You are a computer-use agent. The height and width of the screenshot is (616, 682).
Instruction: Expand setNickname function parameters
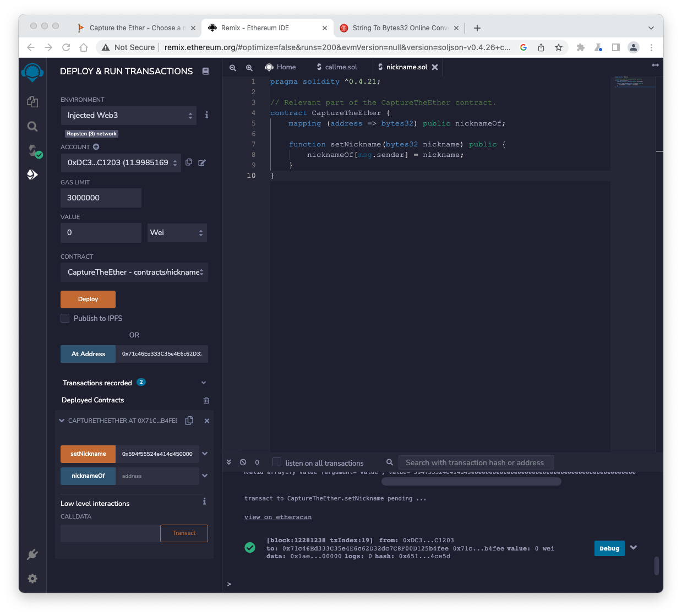click(205, 454)
